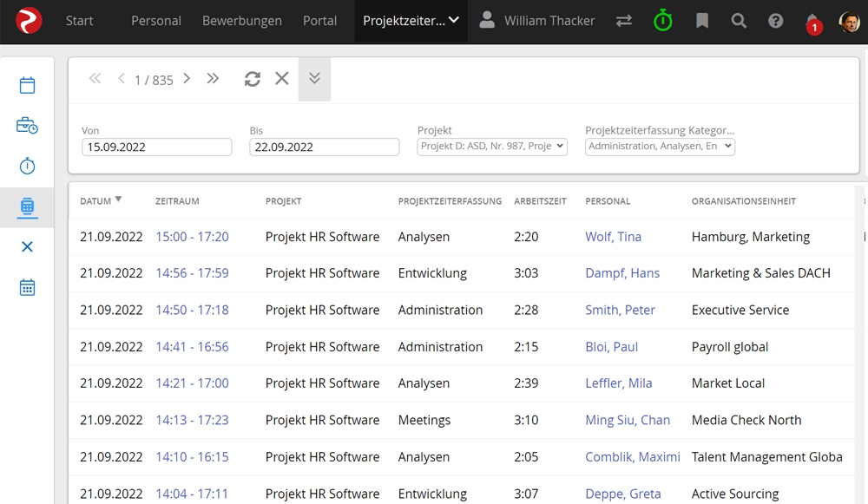Select the Meetings category cell
Screen dimensions: 868x504
[x=424, y=421]
